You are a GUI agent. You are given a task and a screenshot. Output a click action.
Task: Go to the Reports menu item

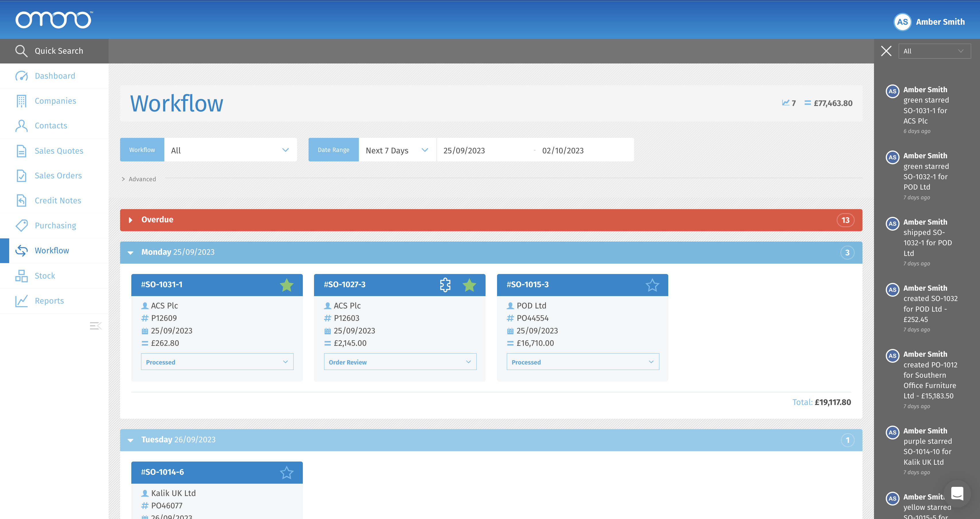coord(49,301)
